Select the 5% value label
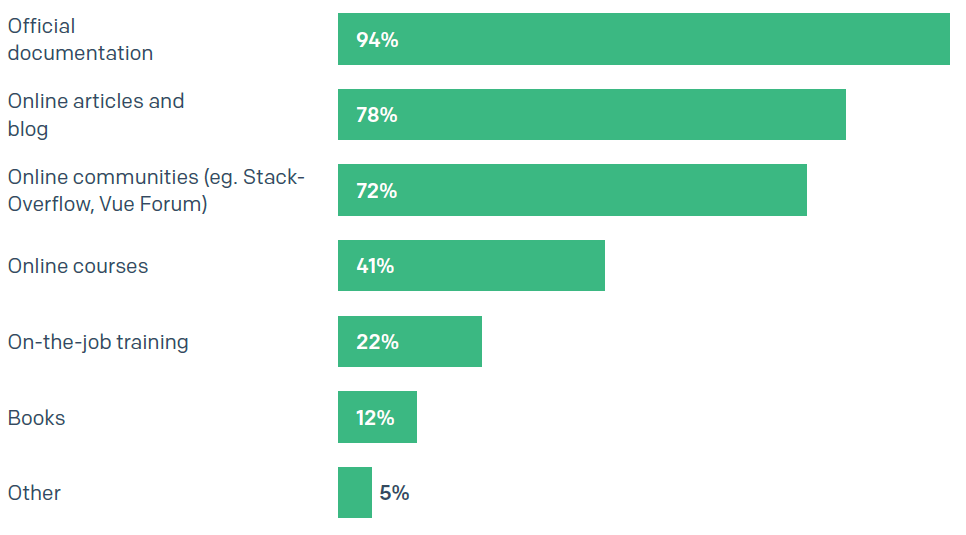This screenshot has height=535, width=966. click(394, 493)
